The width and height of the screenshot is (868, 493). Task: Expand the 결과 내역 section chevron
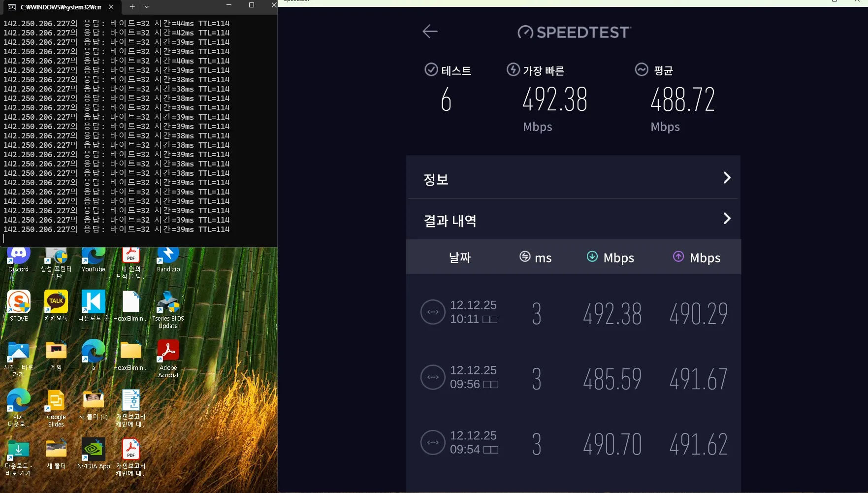726,219
